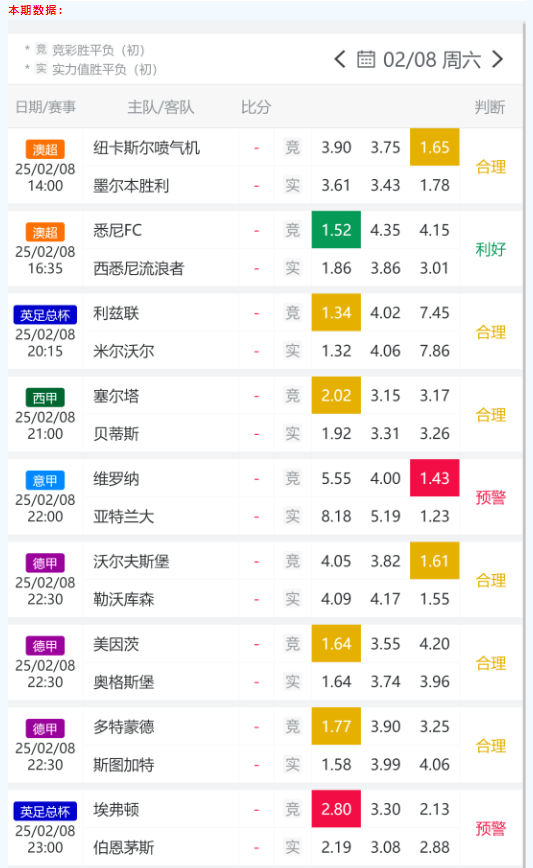Click the orange 澳超 tag at 14:00
Viewport: 533px width, 868px height.
(45, 149)
